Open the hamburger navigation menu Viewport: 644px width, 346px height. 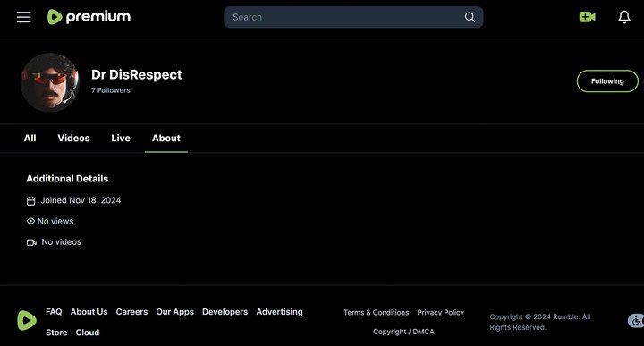24,17
